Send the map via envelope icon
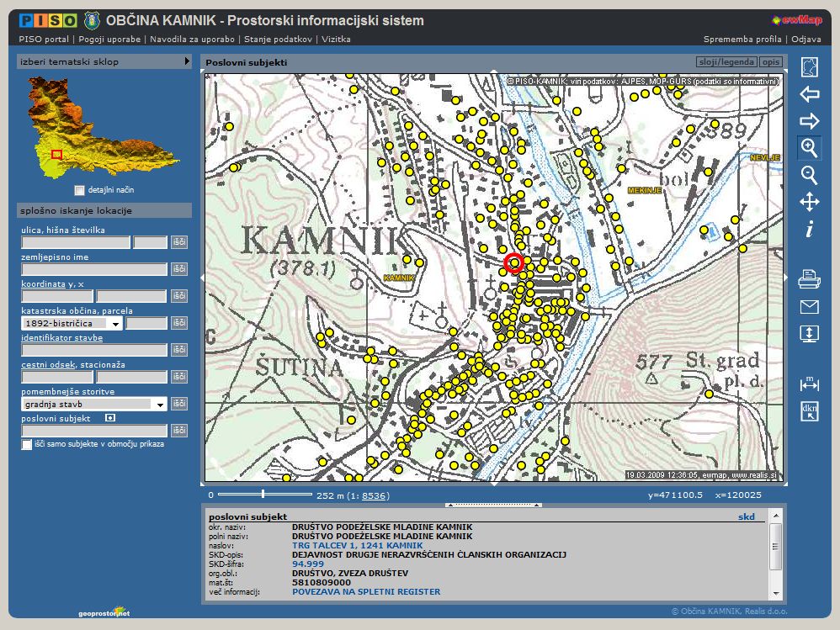 pyautogui.click(x=809, y=306)
